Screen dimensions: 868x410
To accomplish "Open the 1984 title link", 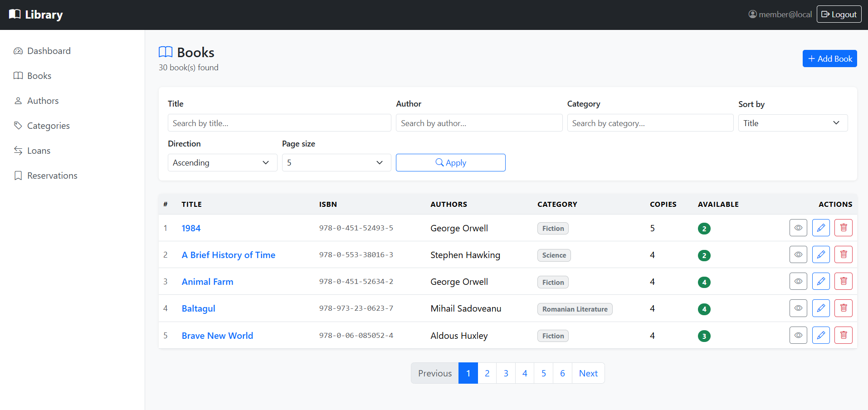I will click(191, 228).
